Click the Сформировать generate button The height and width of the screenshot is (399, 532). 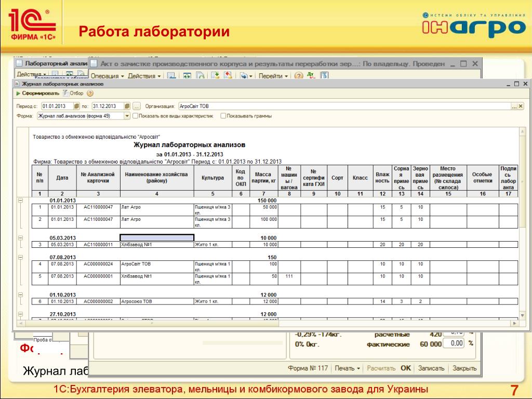pyautogui.click(x=37, y=94)
